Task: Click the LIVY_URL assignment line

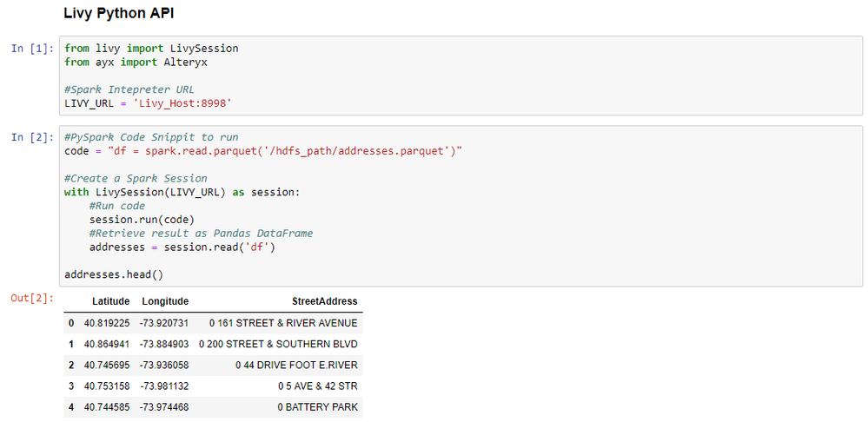Action: pyautogui.click(x=148, y=103)
